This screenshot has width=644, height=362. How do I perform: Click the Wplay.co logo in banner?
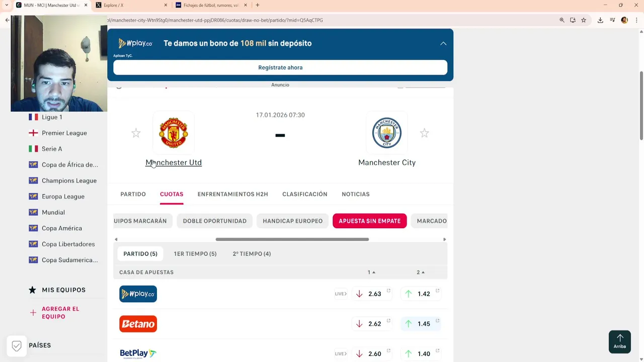click(135, 43)
